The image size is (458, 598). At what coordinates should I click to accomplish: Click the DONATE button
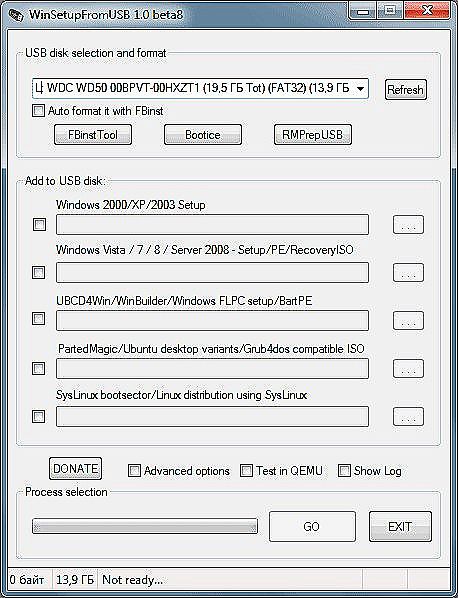click(76, 469)
